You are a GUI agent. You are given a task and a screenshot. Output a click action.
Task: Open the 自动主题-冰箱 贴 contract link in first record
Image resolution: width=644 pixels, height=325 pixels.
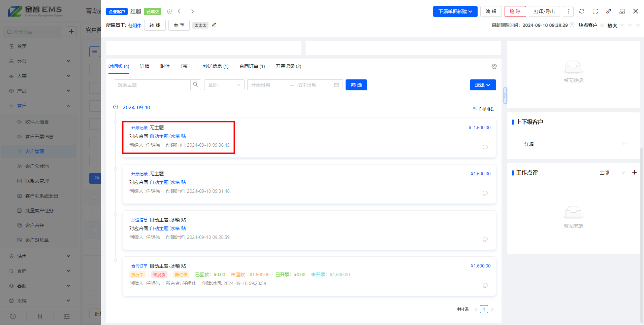168,136
